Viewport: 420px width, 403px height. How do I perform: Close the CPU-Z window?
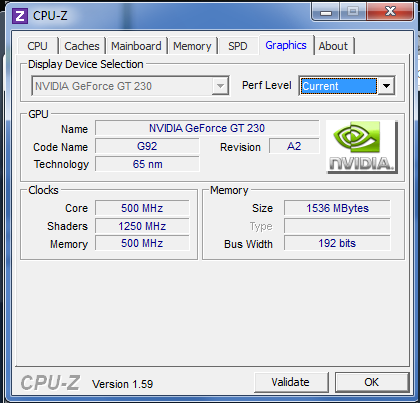[390, 12]
